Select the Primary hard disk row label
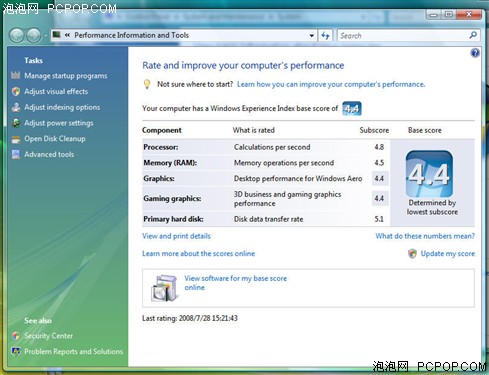The height and width of the screenshot is (375, 489). pyautogui.click(x=173, y=219)
